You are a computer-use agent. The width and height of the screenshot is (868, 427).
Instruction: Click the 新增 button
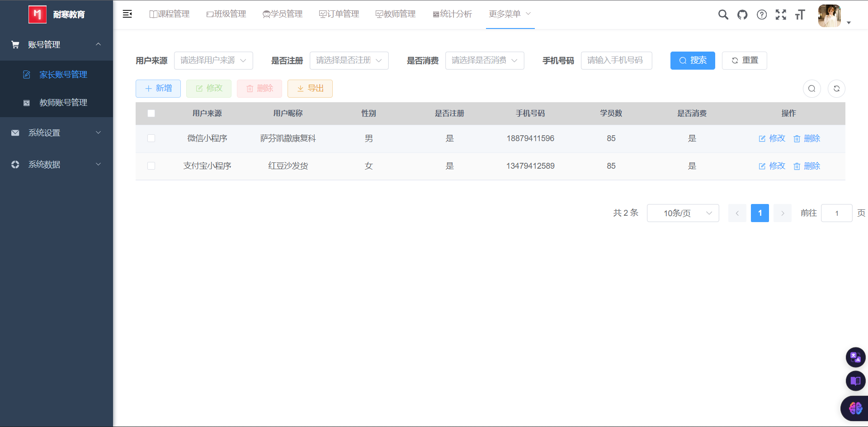tap(158, 89)
